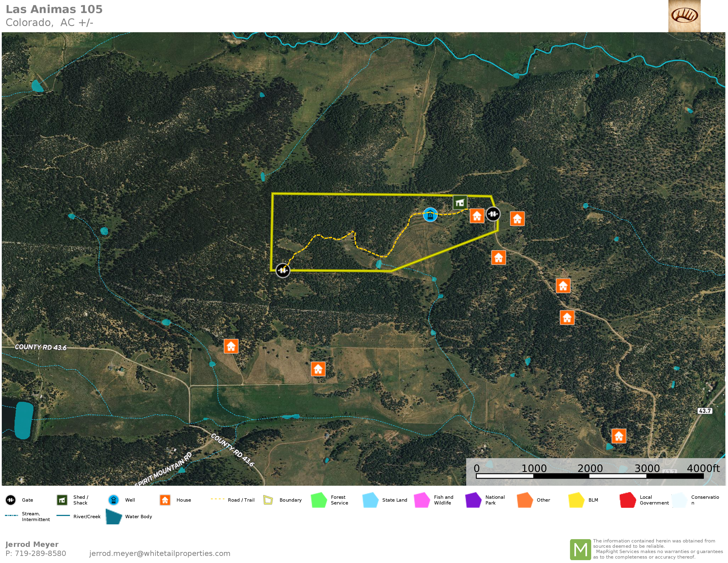728x563 pixels.
Task: Click the agent email address link
Action: 160,553
